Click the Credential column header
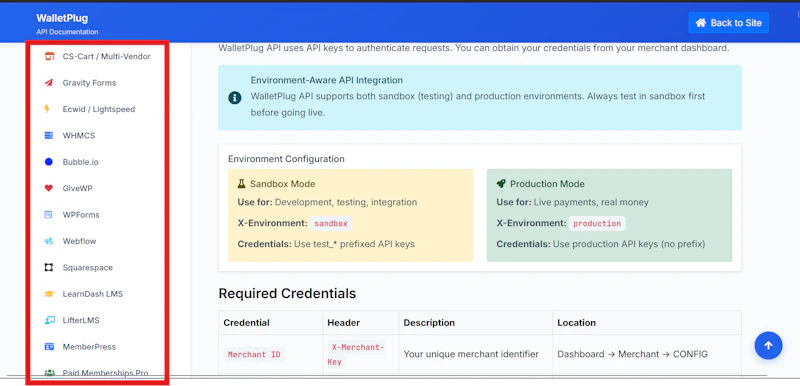Viewport: 800px width, 386px height. (246, 323)
